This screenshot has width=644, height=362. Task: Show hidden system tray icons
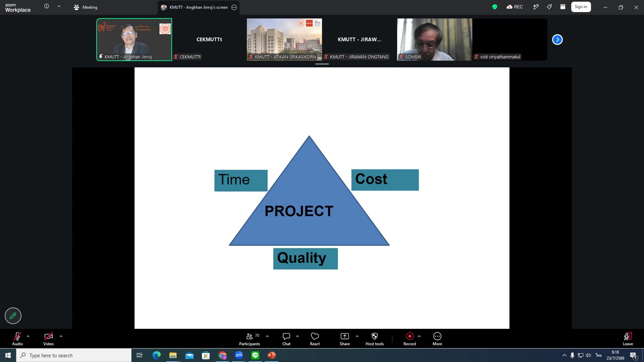point(564,355)
